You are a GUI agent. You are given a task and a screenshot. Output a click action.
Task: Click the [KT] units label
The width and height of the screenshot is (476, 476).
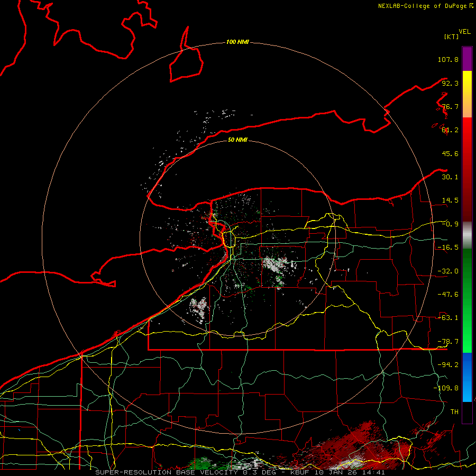click(x=452, y=36)
